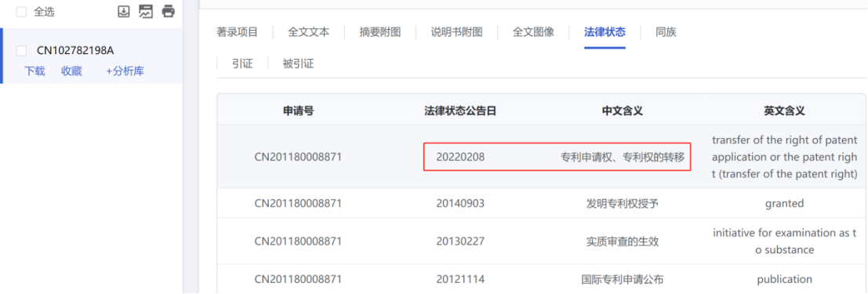
Task: Switch to the 引证 tab
Action: pyautogui.click(x=242, y=64)
